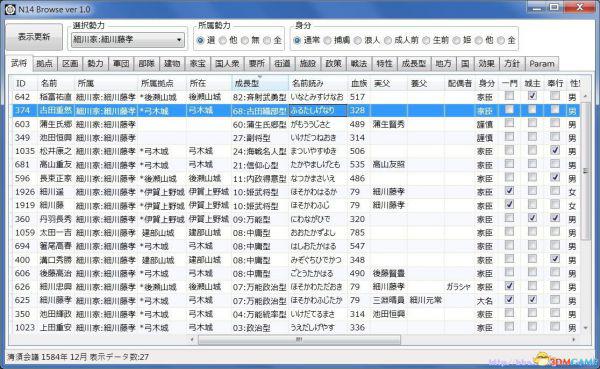The image size is (600, 369).
Task: Select the 浪人 radio button under 身分
Action: [357, 40]
